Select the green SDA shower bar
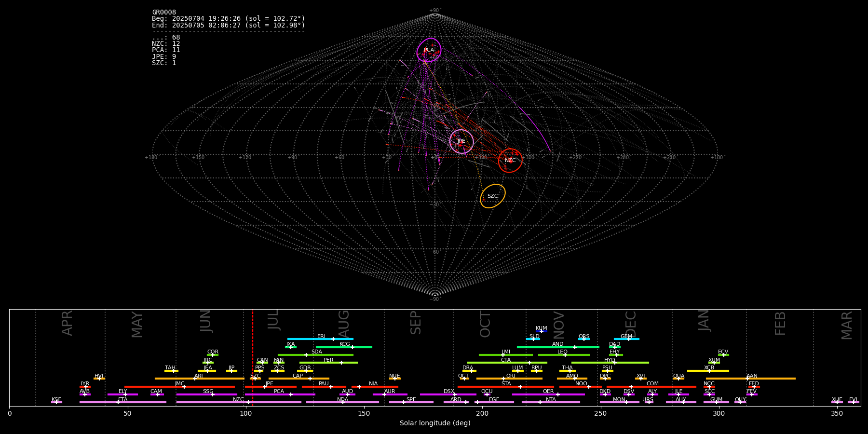Viewport: 868px width, 434px height. (x=315, y=355)
